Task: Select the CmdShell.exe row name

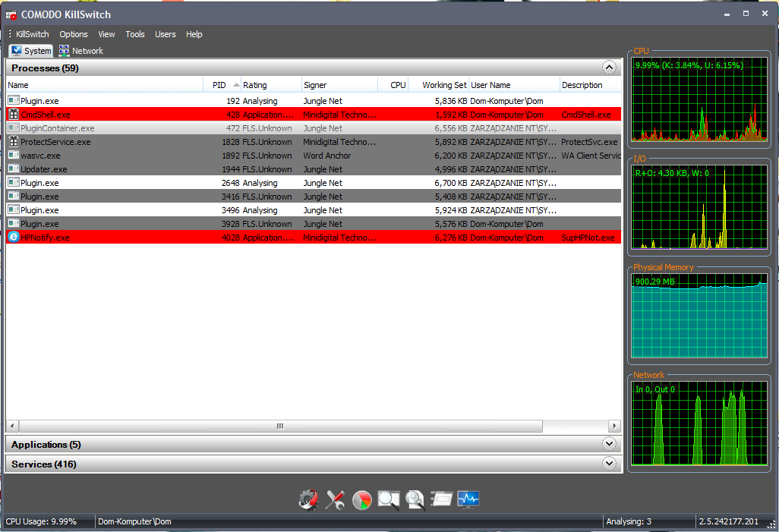Action: click(46, 115)
